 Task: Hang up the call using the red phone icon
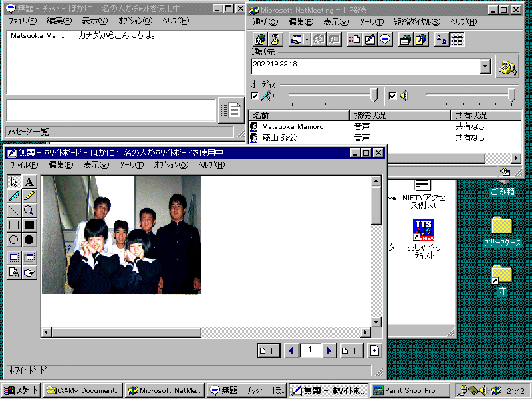[275, 39]
